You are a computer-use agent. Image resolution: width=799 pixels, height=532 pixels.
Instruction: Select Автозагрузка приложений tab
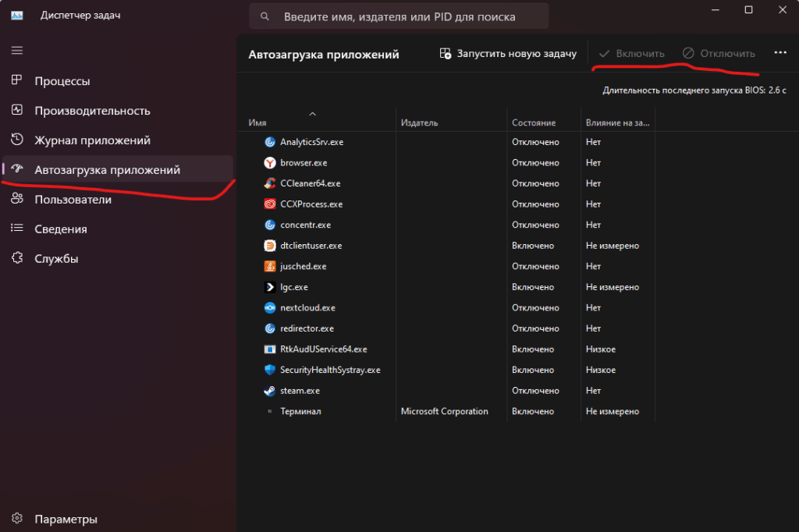point(117,170)
